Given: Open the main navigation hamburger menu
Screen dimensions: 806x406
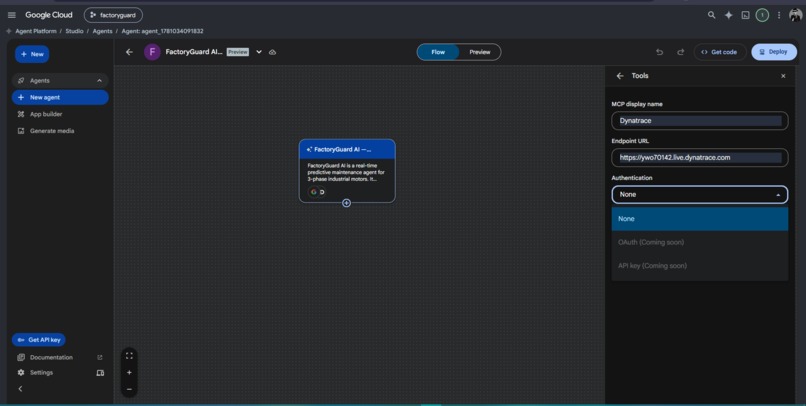Looking at the screenshot, I should click(11, 15).
